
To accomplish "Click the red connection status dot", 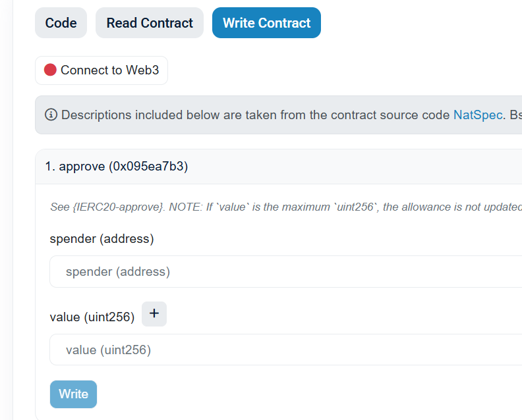I will pos(50,70).
